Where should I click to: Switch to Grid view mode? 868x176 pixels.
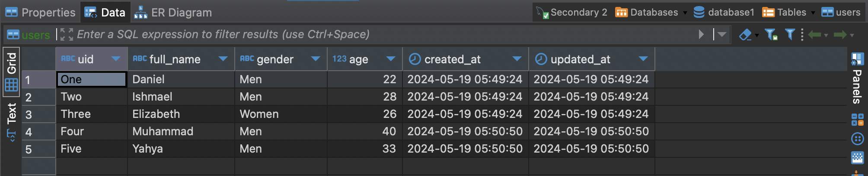[12, 72]
